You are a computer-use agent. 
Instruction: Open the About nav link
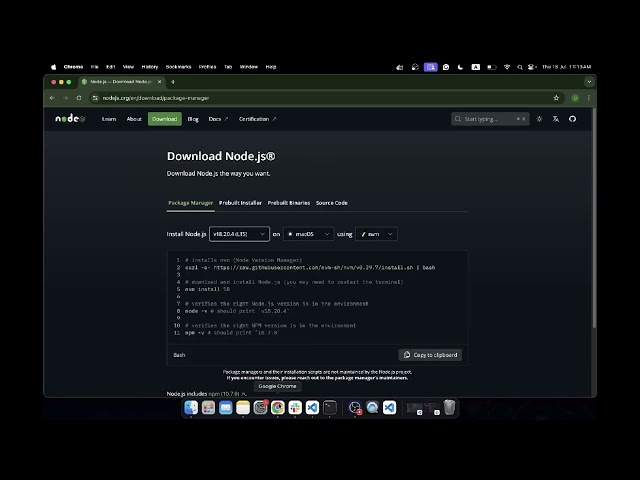click(134, 119)
